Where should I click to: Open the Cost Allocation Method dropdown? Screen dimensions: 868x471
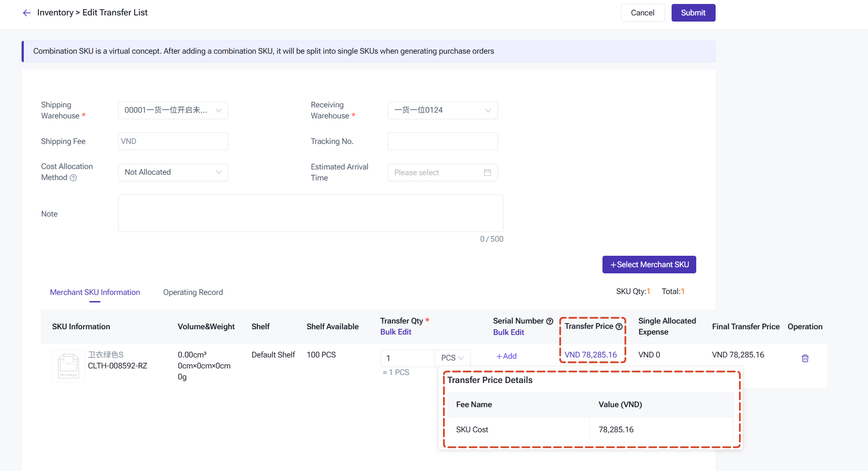pyautogui.click(x=173, y=172)
